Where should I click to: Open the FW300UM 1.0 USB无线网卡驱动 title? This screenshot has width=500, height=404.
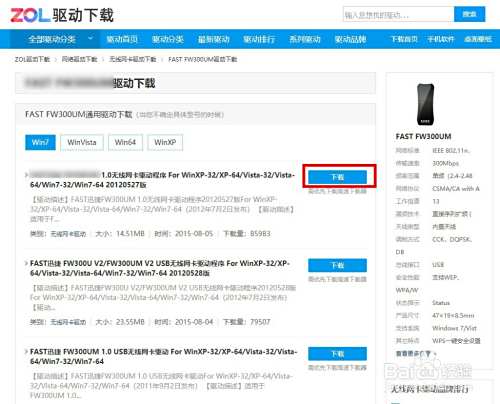pyautogui.click(x=163, y=356)
